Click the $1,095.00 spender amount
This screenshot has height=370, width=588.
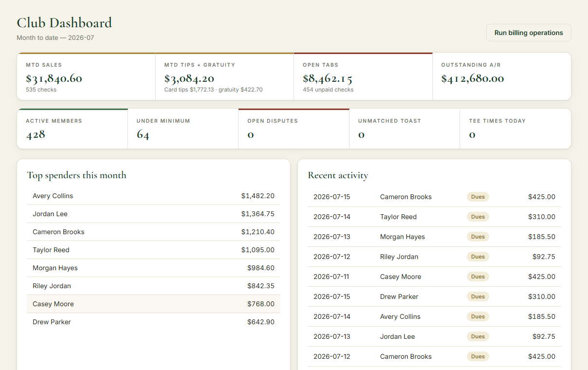(x=258, y=250)
